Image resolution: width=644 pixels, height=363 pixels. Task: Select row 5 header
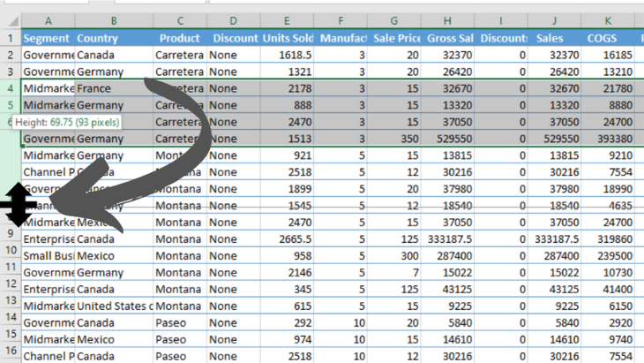coord(11,105)
